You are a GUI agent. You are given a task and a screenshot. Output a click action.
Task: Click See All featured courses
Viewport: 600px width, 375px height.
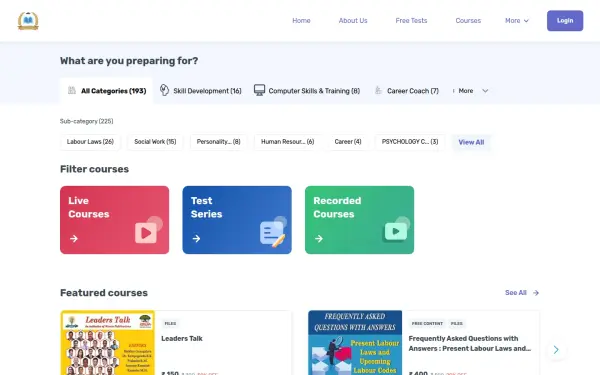coord(515,293)
